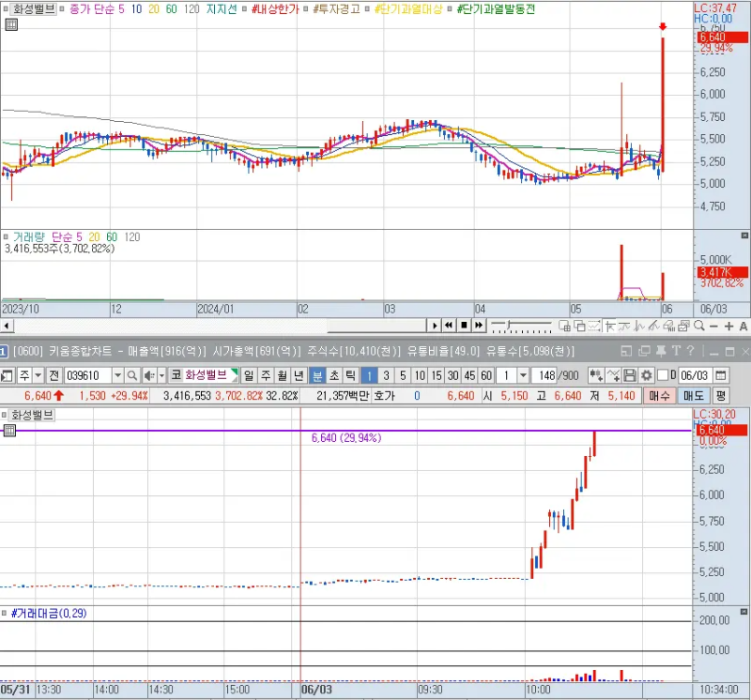This screenshot has height=700, width=751.
Task: Click the 매수 buy button
Action: tap(659, 395)
